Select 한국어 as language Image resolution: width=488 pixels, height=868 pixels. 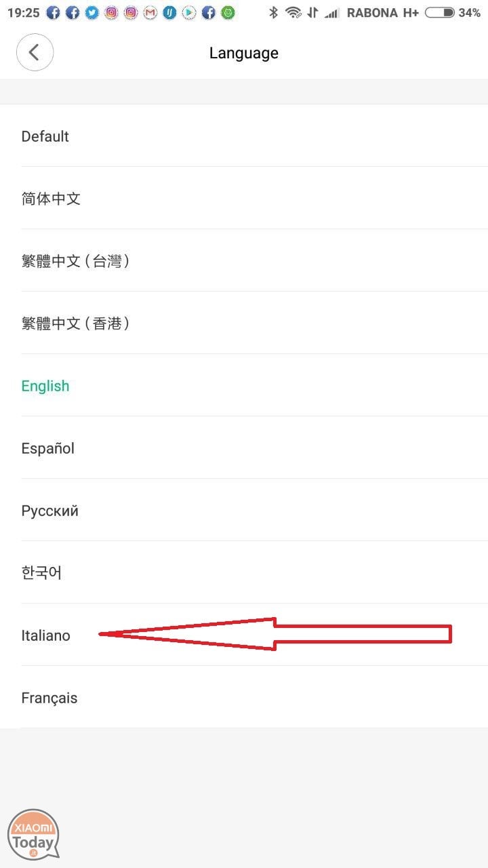tap(244, 572)
